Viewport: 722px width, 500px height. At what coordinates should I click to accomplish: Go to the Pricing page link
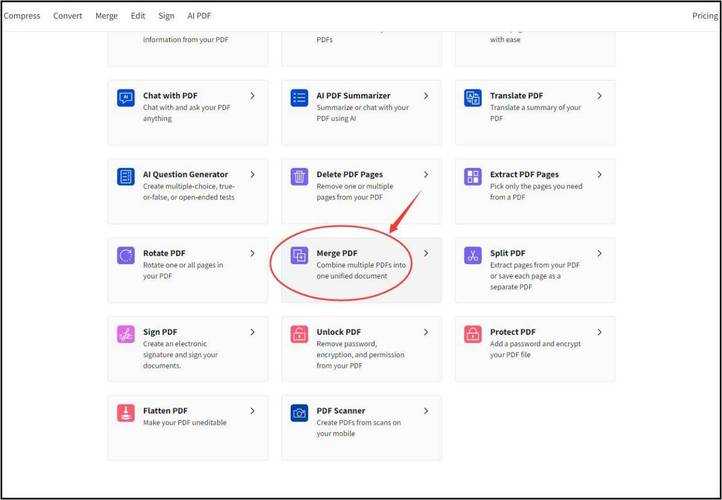(x=705, y=16)
